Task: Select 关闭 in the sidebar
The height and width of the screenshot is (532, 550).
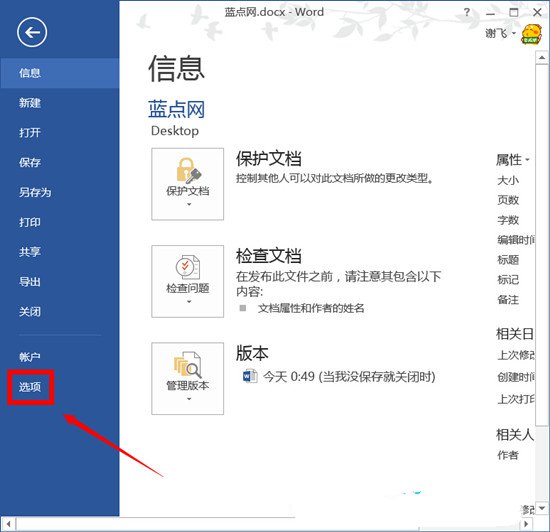Action: (x=60, y=311)
